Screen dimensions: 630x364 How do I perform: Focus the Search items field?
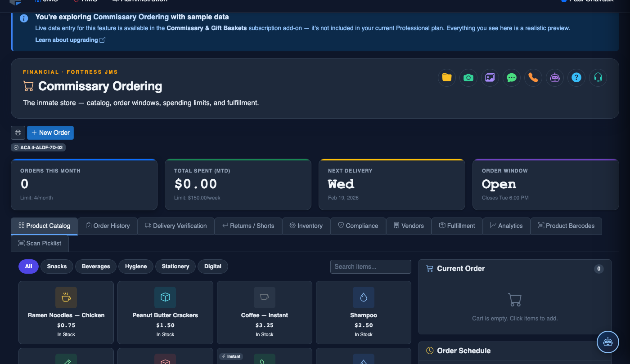[x=371, y=266]
